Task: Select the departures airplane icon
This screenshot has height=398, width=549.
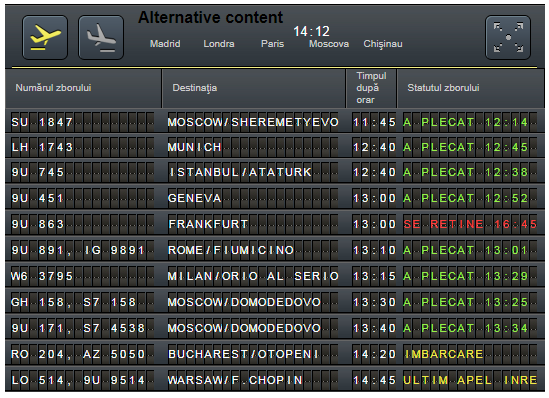Action: [45, 37]
